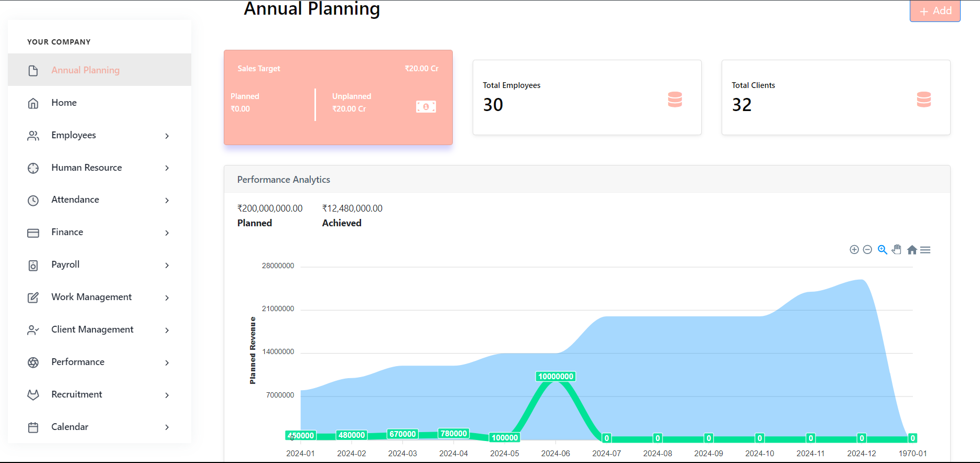Click the Recruitment icon in sidebar
Viewport: 980px width, 463px height.
coord(33,395)
